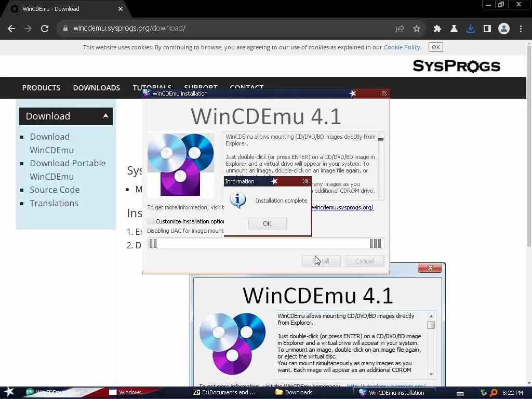Accept cookies with OK button
This screenshot has width=532, height=399.
point(436,47)
